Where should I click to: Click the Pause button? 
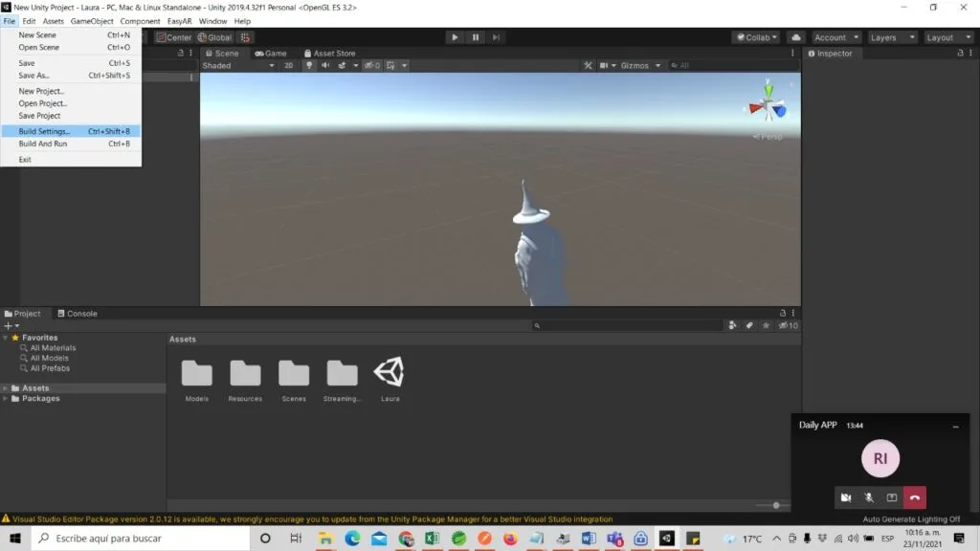click(x=476, y=37)
